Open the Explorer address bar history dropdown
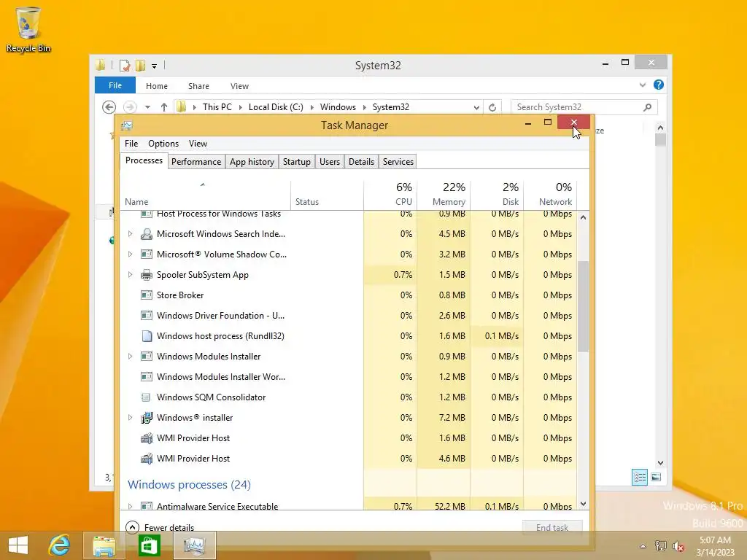This screenshot has width=747, height=560. [476, 108]
